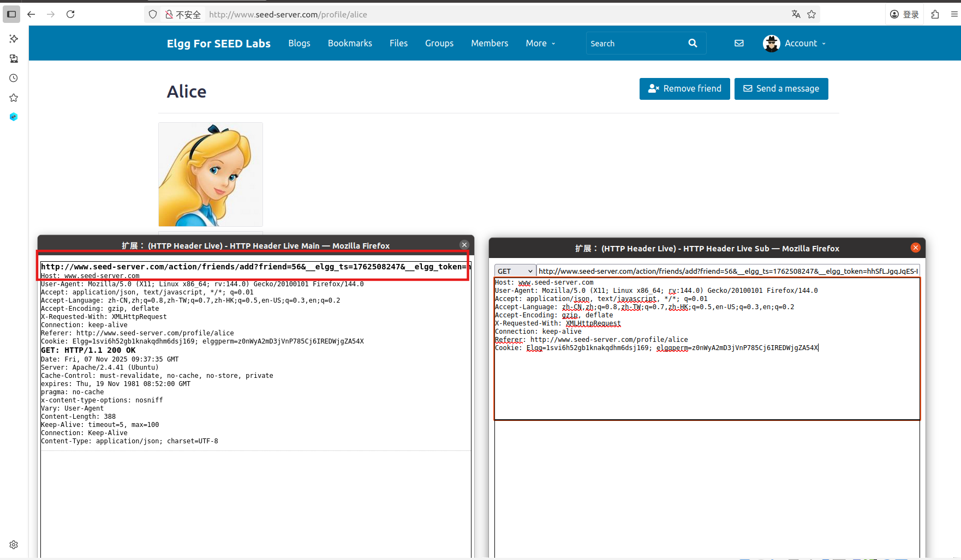The width and height of the screenshot is (961, 560).
Task: Click the not secure padlock icon
Action: coord(169,14)
